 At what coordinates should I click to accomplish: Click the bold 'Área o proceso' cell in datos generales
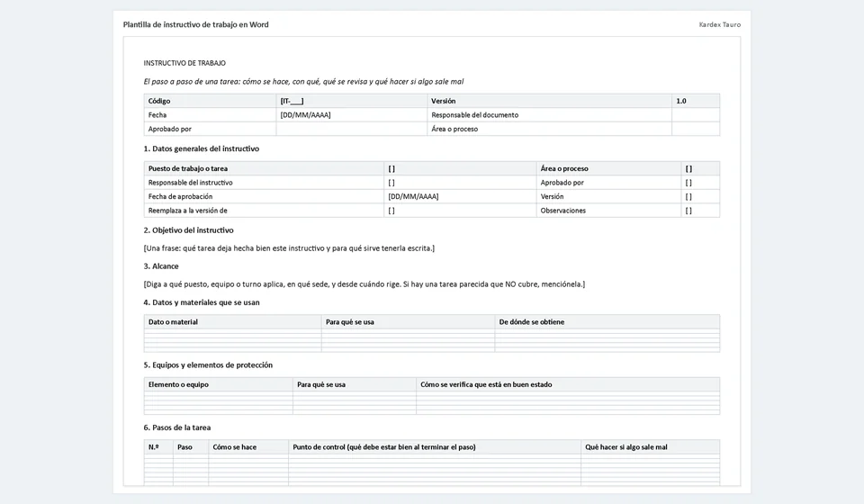[609, 168]
